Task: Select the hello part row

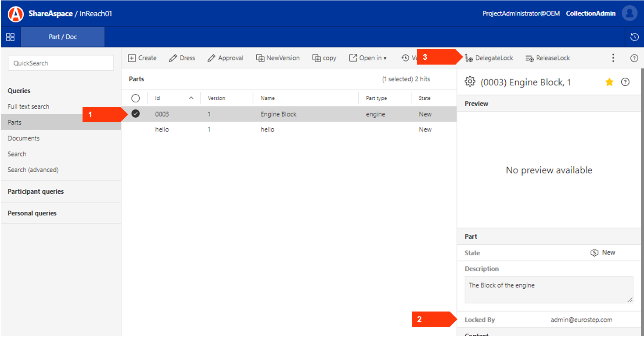Action: click(289, 130)
